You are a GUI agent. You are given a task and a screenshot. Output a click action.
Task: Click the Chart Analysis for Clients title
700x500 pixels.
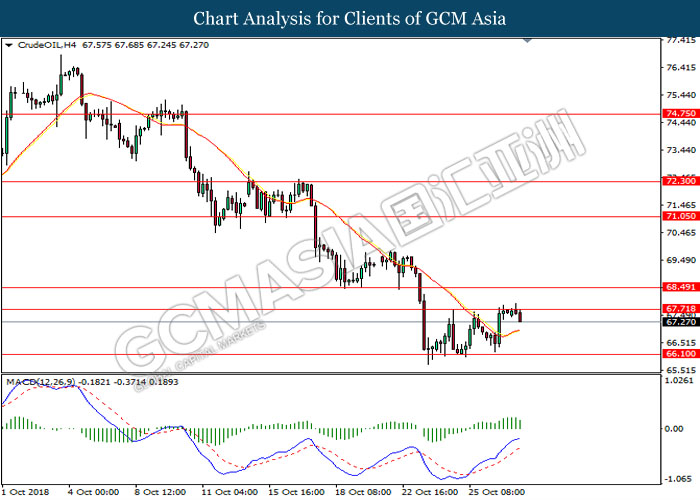coord(350,19)
